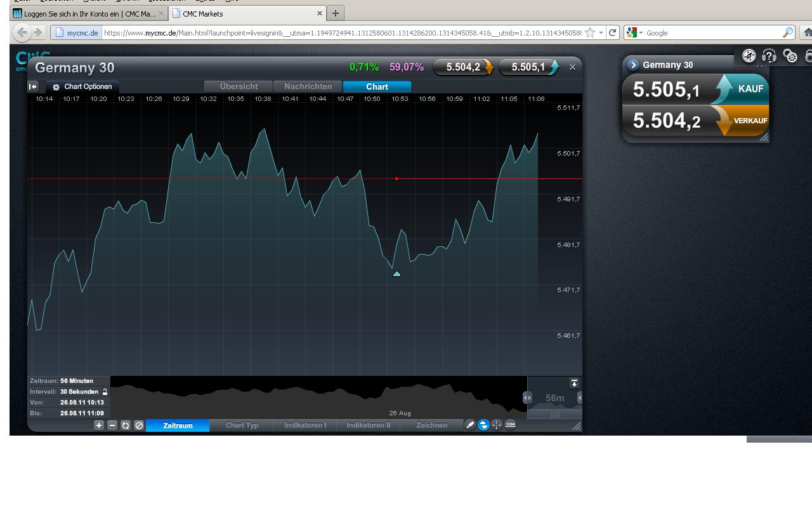Click the 5.501,7 price axis label
This screenshot has width=812, height=508.
tap(568, 154)
